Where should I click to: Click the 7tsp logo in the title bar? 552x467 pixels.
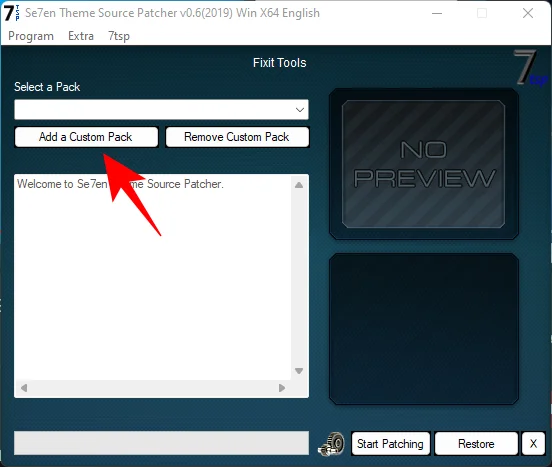[12, 13]
